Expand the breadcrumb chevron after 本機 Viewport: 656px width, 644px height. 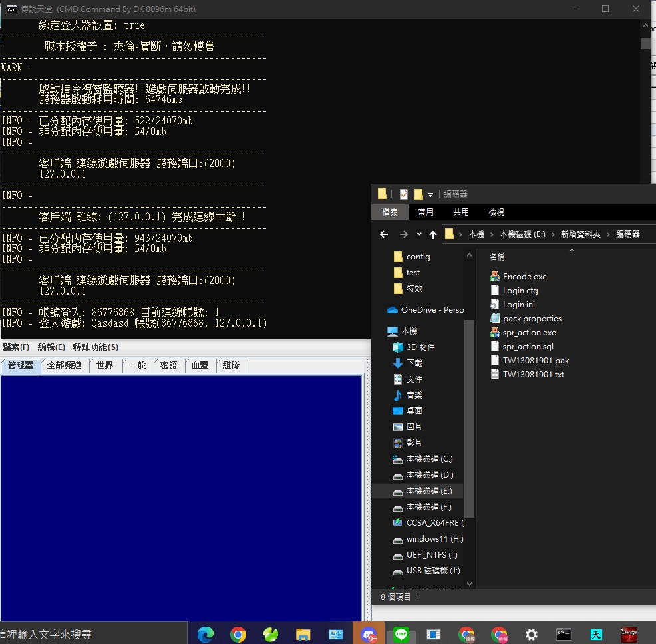(x=492, y=234)
